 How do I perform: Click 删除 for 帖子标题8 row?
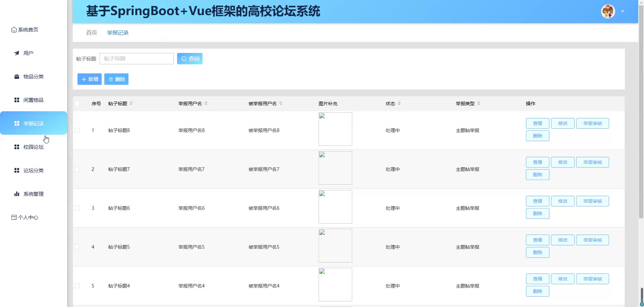(538, 136)
